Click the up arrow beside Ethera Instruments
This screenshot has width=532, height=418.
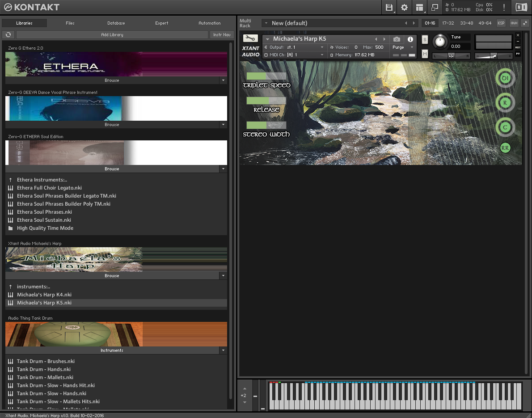pos(11,180)
